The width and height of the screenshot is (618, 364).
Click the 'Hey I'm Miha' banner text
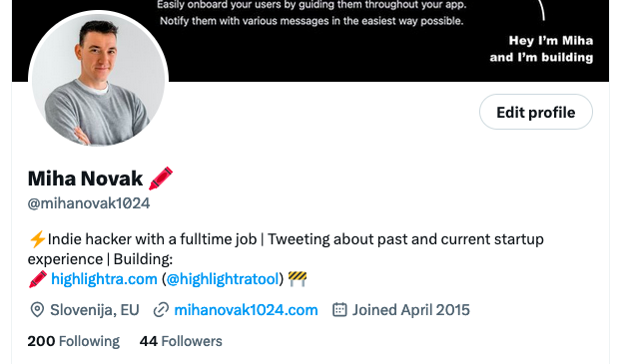[550, 41]
